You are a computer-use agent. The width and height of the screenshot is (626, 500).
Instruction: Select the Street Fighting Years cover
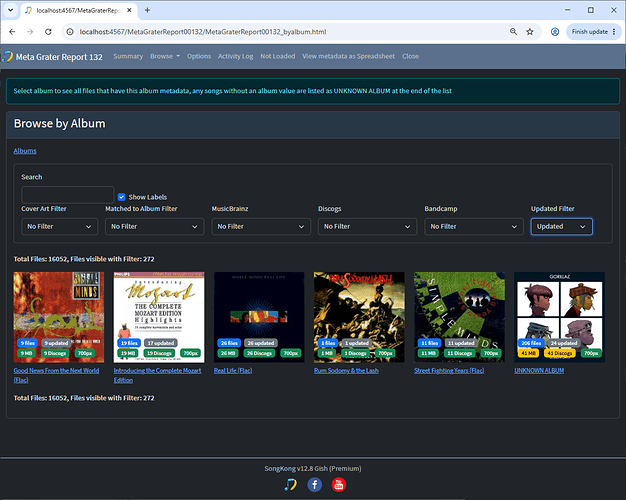click(460, 317)
